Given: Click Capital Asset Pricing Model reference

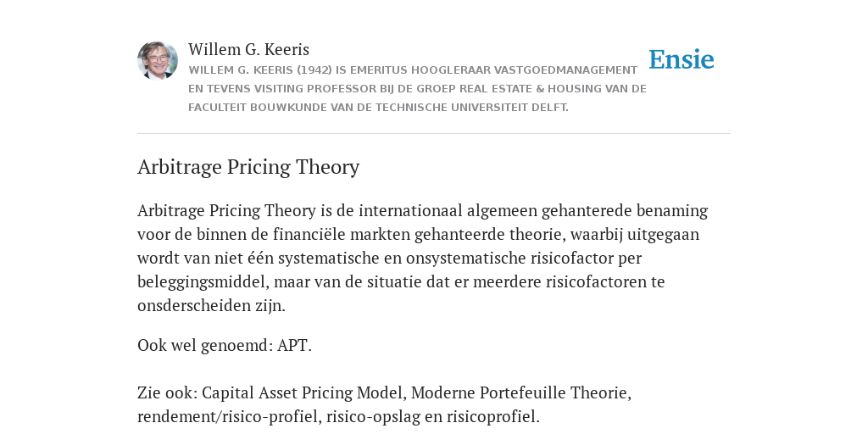Looking at the screenshot, I should [304, 392].
